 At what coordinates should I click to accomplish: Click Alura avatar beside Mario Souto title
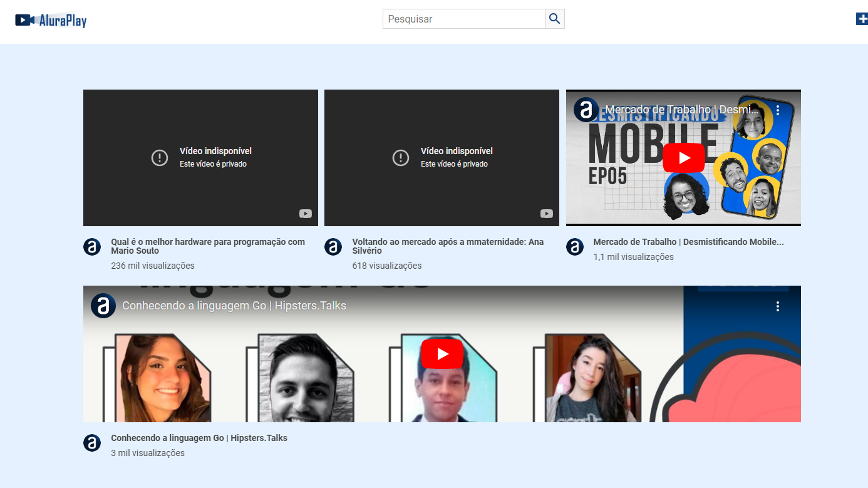tap(92, 247)
